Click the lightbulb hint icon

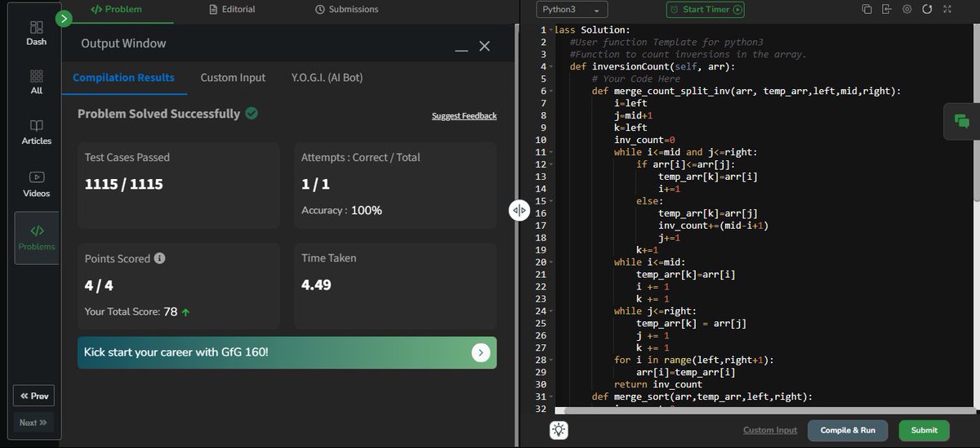tap(559, 430)
